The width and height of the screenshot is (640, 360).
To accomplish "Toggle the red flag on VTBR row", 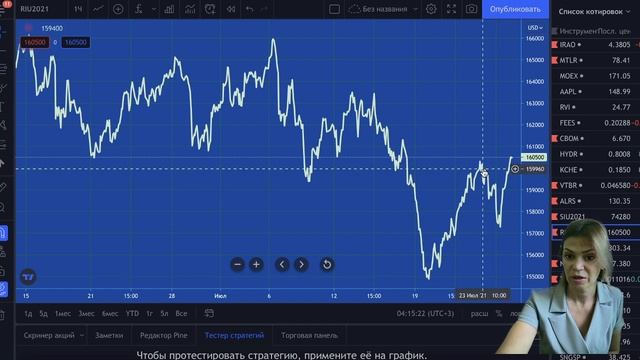I will pos(555,186).
